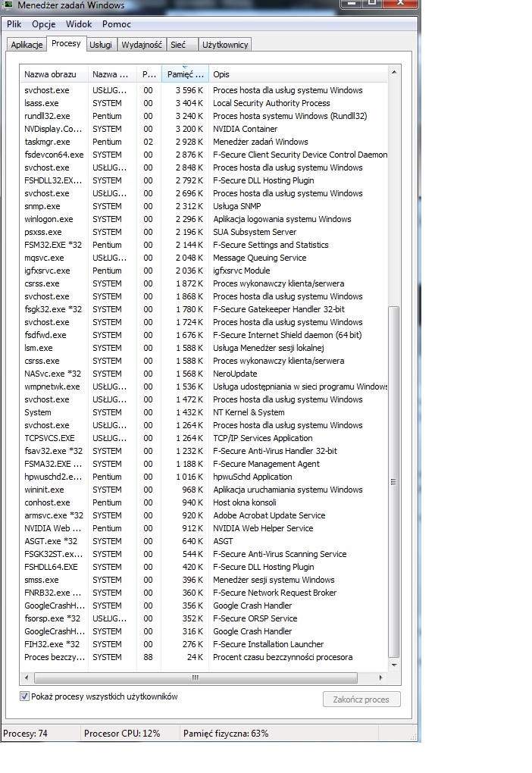Select the conhost.exe process row
532x773 pixels.
[x=204, y=502]
